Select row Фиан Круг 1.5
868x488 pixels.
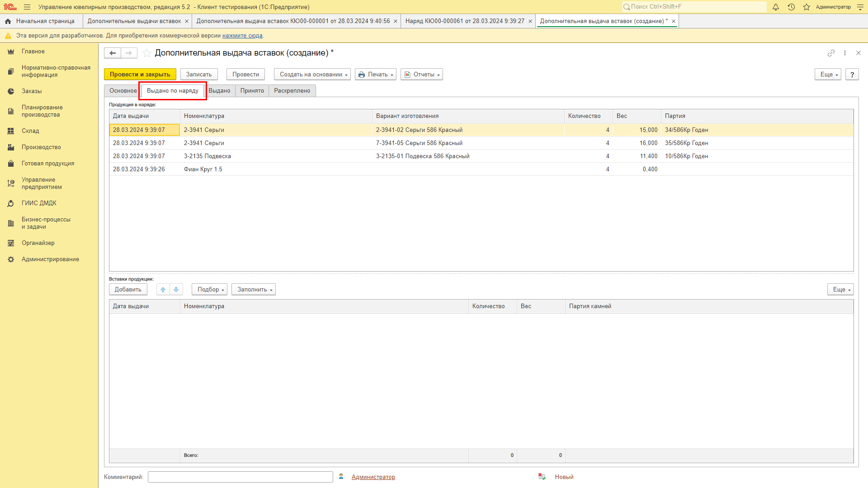click(481, 169)
